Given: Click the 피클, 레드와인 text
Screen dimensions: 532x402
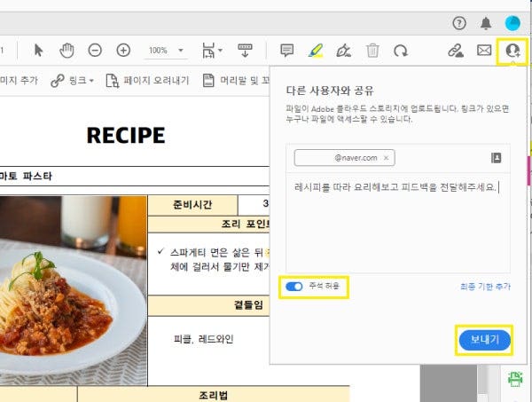Looking at the screenshot, I should pyautogui.click(x=204, y=339).
